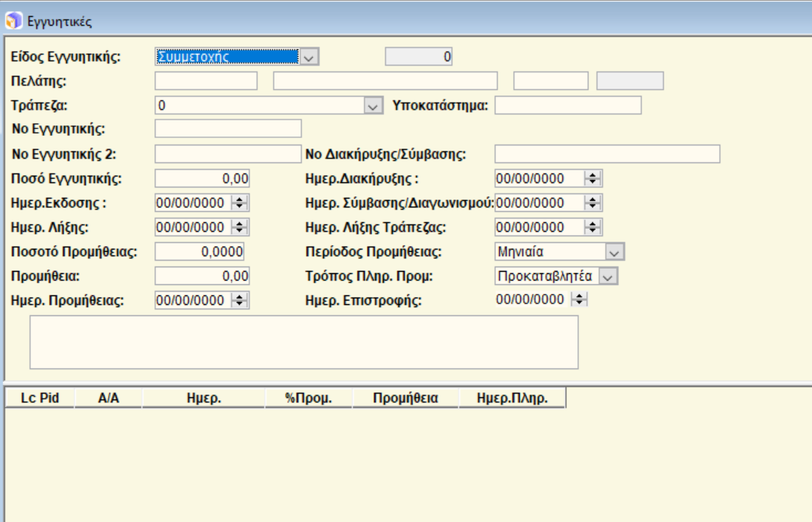
Task: Select the Νο Διακήρυξης/Σύμβασης field
Action: pyautogui.click(x=606, y=154)
